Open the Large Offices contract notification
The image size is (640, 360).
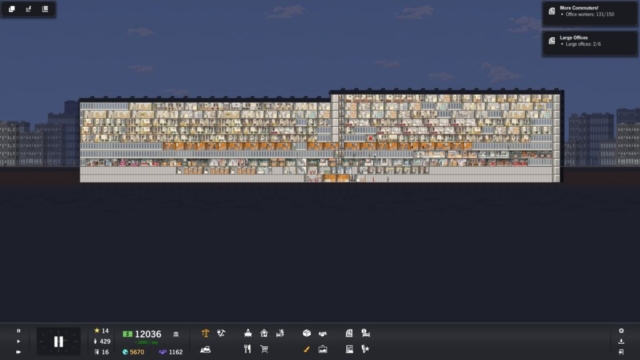click(x=589, y=43)
